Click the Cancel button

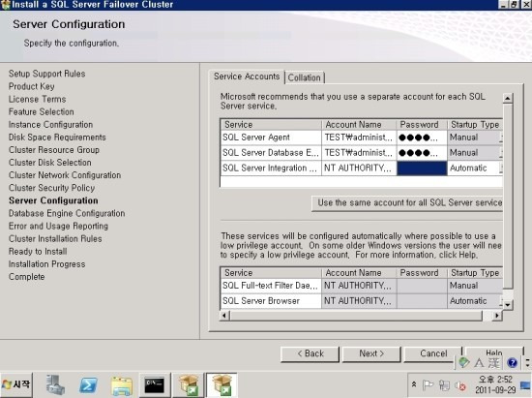[x=433, y=353]
